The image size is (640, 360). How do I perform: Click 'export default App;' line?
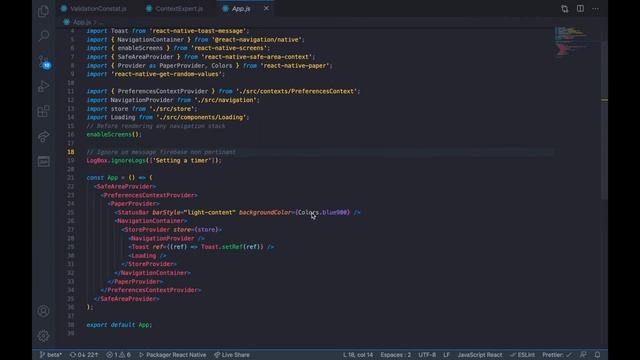click(x=119, y=325)
